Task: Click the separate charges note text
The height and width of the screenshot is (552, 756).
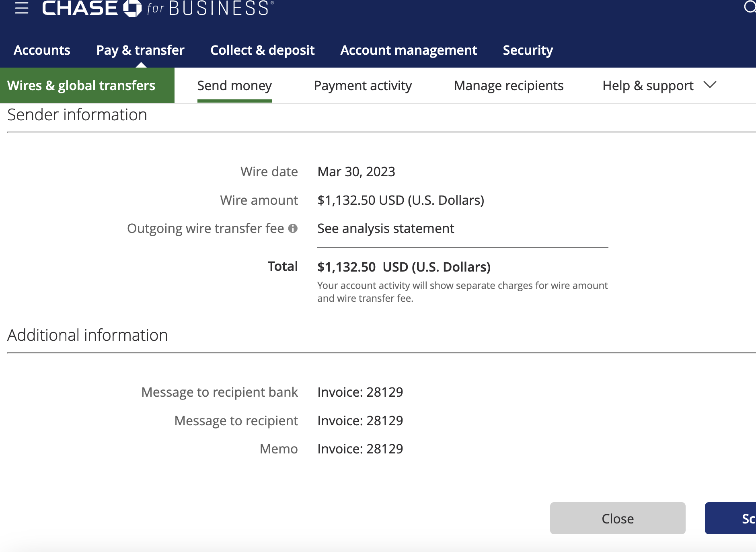Action: point(462,292)
